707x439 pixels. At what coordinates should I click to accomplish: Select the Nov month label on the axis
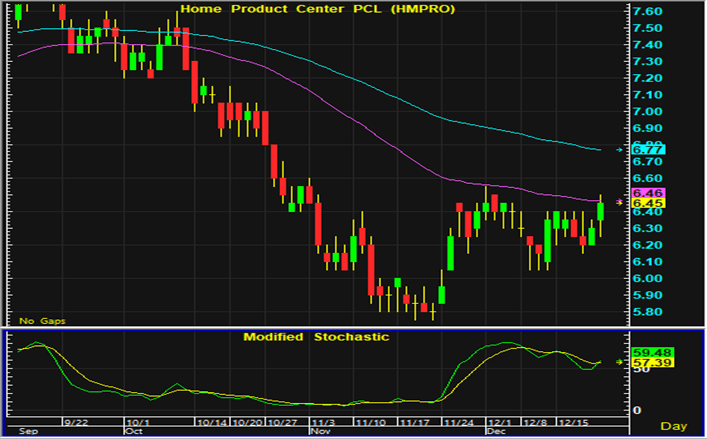pos(319,433)
